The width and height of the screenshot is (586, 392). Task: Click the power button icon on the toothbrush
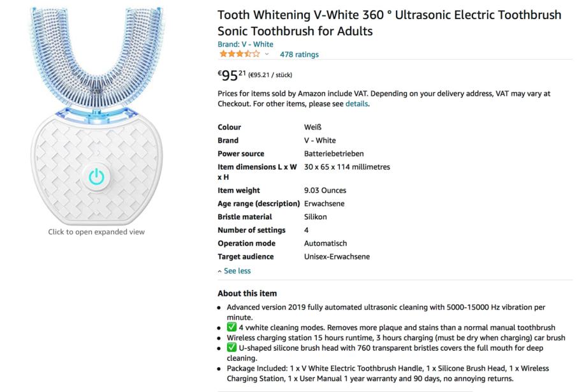[96, 177]
